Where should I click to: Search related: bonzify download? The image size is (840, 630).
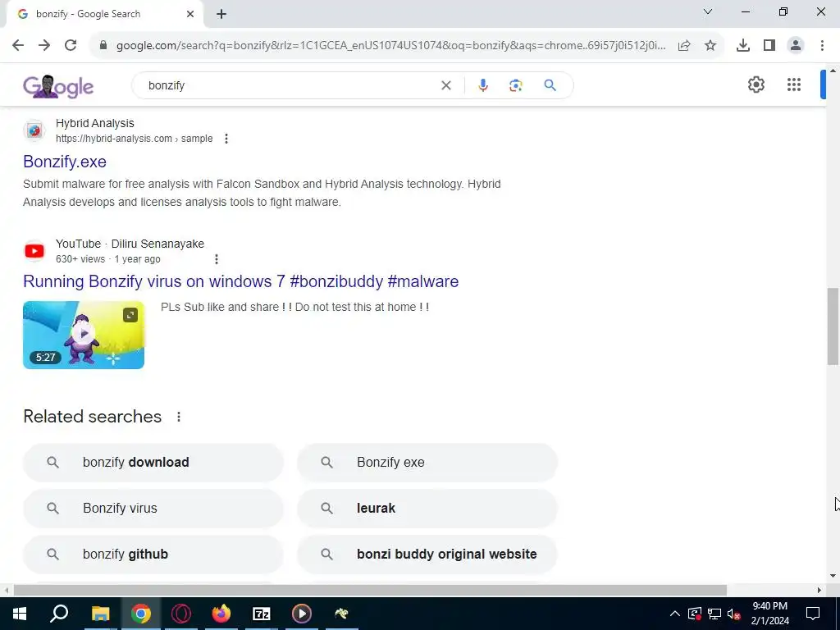(x=153, y=463)
